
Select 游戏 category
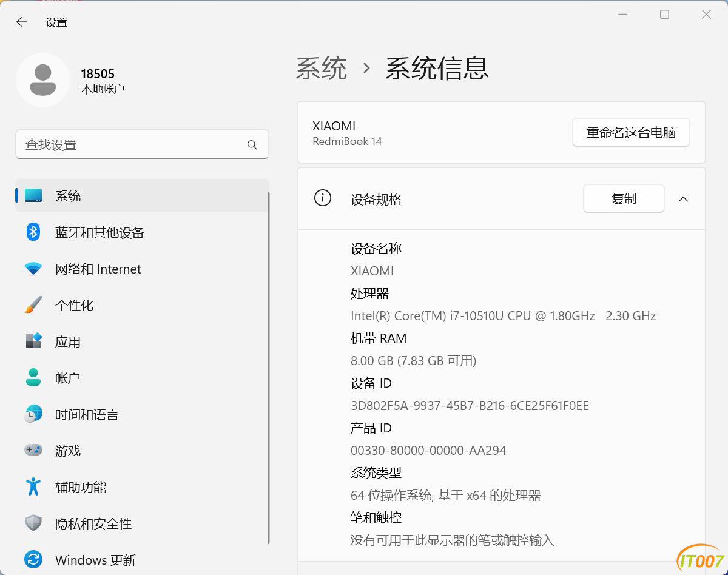(142, 450)
